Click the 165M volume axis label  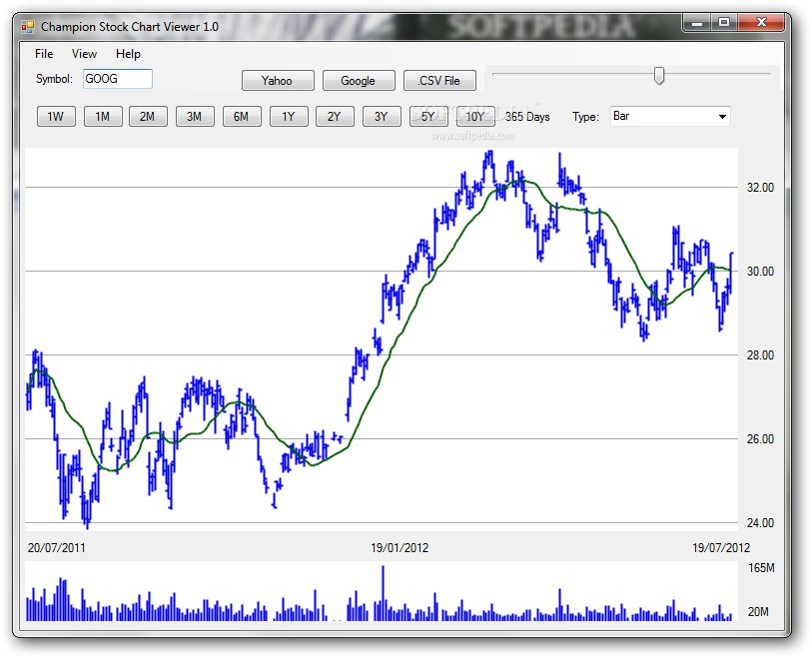coord(761,568)
